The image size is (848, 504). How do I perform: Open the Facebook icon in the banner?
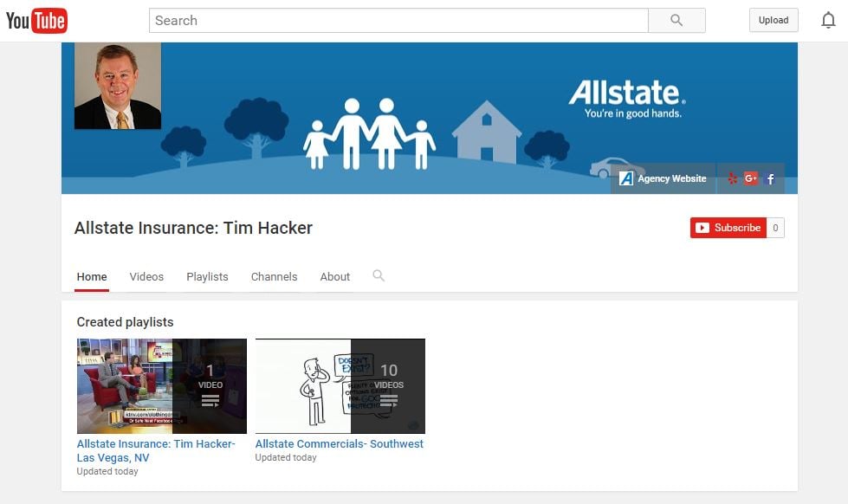[771, 179]
